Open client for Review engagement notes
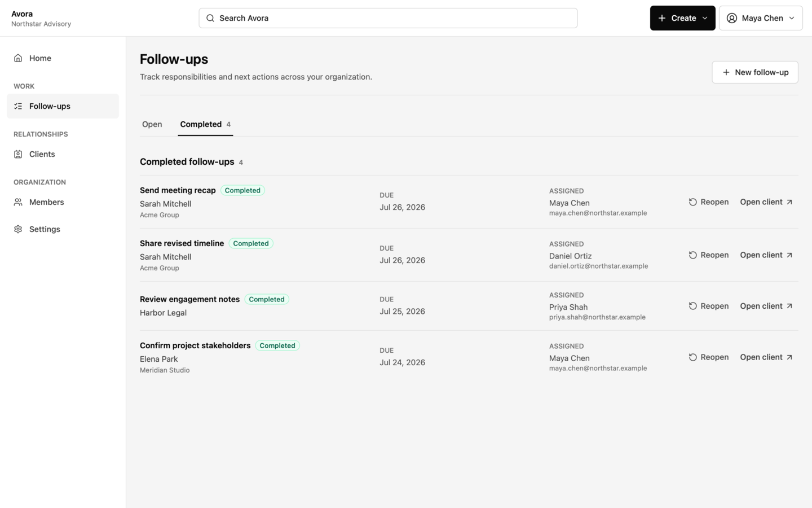Image resolution: width=812 pixels, height=508 pixels. click(x=766, y=306)
